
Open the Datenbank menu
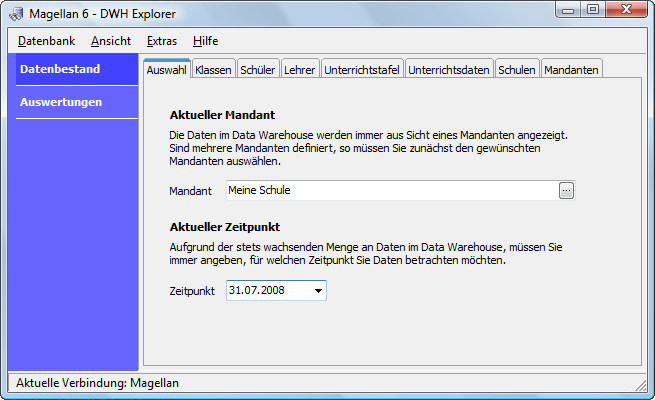pos(46,41)
